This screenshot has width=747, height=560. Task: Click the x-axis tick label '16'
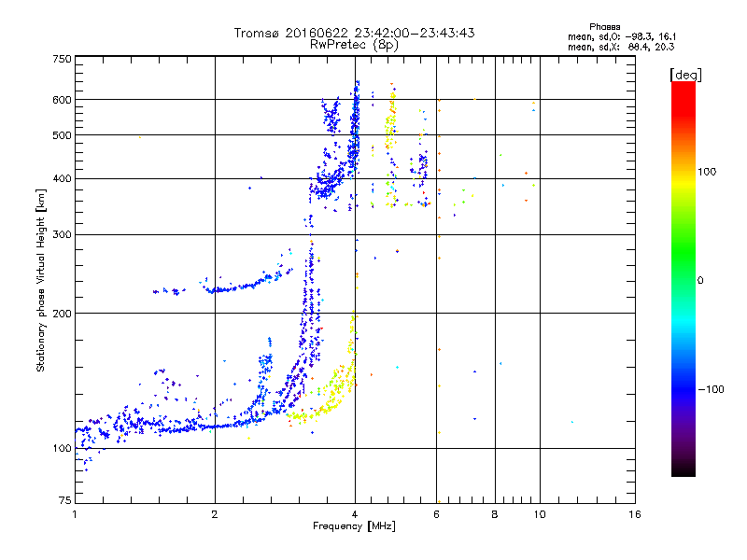pyautogui.click(x=635, y=514)
